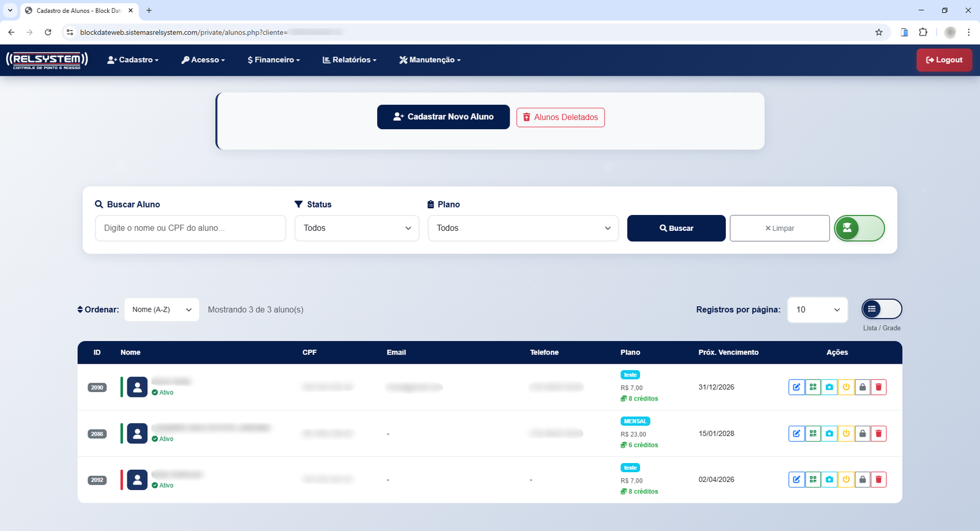Change Ordenar sort dropdown Nome (A-Z)
The image size is (980, 531).
[x=162, y=310]
